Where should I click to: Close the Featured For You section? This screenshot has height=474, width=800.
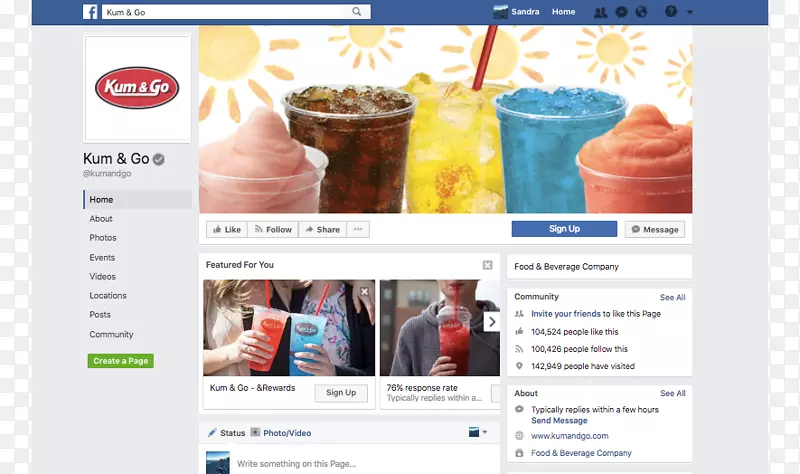[487, 265]
